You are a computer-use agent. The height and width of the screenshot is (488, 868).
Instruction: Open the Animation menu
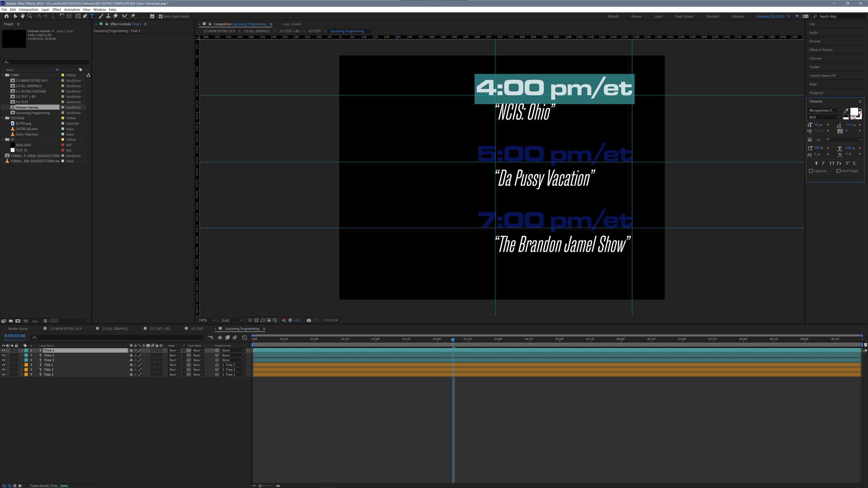click(72, 10)
